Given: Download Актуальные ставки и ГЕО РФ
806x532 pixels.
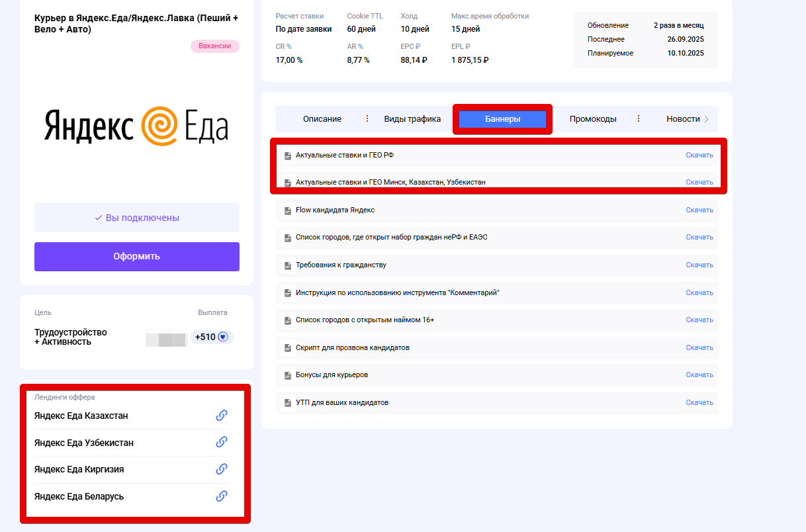Looking at the screenshot, I should pyautogui.click(x=699, y=155).
